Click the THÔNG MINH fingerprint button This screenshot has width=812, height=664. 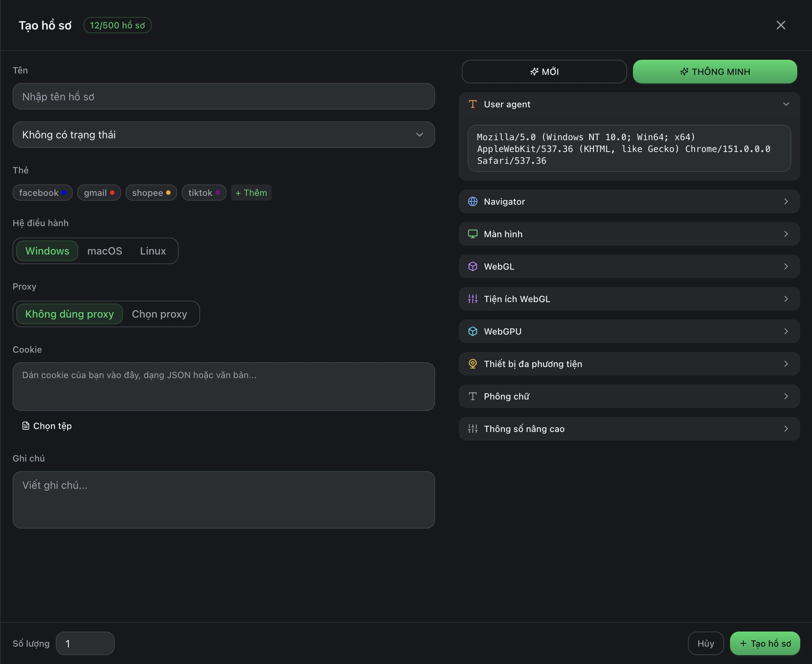pos(715,72)
